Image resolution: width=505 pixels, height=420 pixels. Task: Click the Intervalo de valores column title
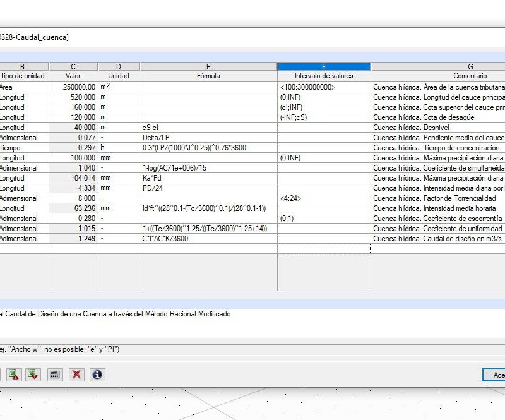[324, 76]
